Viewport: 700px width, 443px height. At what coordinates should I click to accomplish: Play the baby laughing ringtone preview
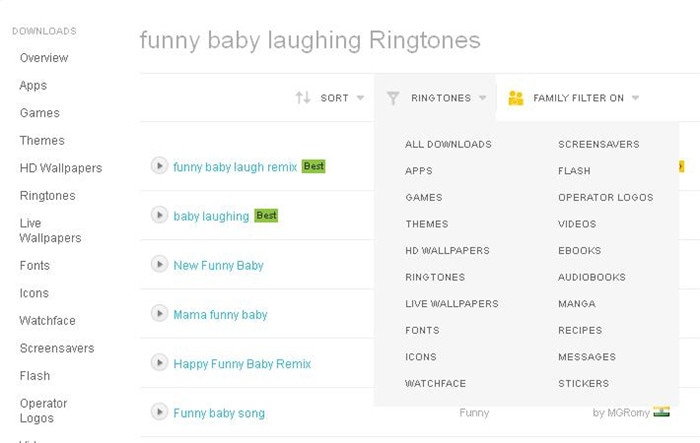158,215
